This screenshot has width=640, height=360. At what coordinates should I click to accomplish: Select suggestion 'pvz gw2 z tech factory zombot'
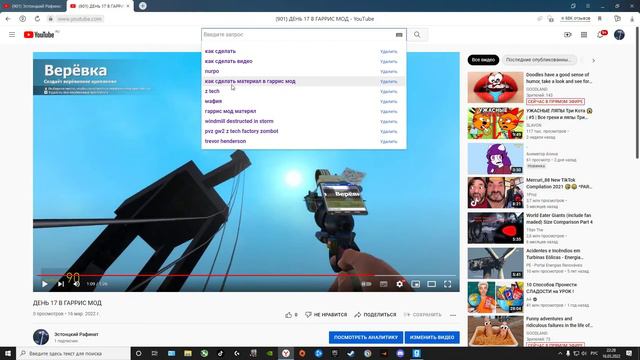point(241,131)
